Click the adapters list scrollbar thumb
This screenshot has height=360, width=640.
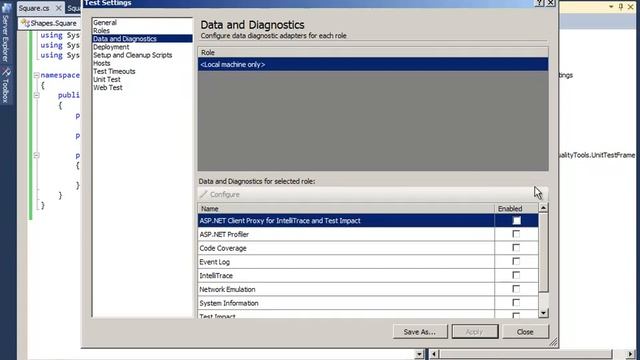pos(543,253)
